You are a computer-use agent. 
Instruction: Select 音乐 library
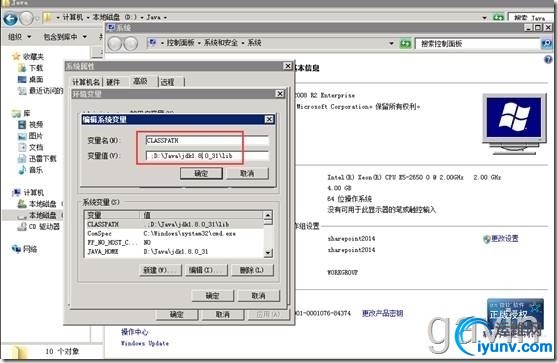[x=31, y=170]
